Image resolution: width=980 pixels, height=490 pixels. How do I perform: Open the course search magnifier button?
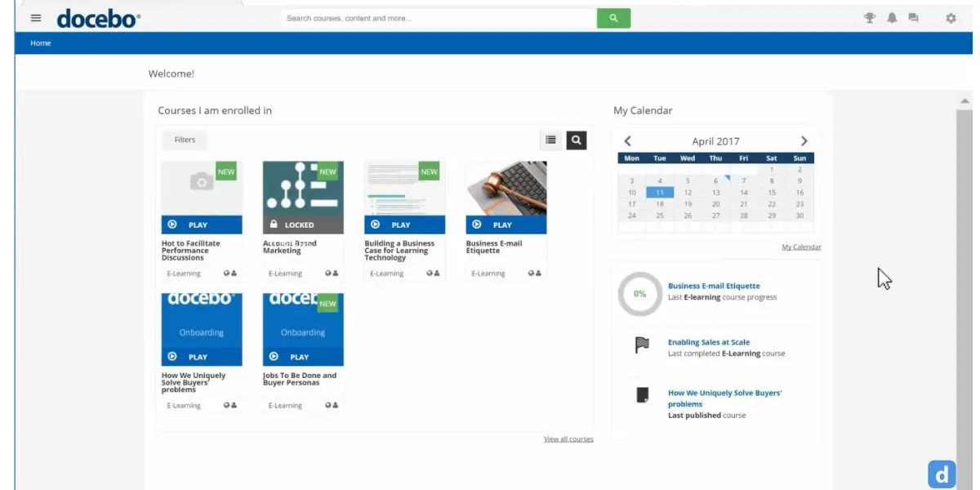tap(577, 140)
